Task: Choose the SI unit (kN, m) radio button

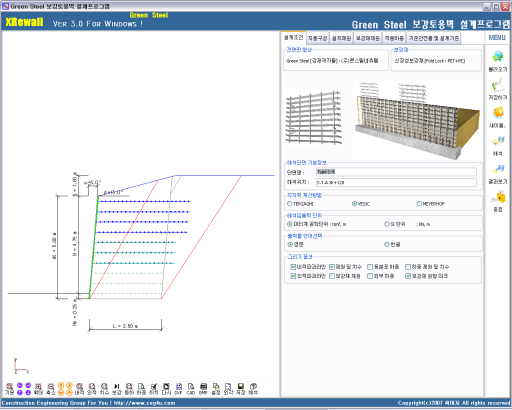Action: pyautogui.click(x=387, y=224)
